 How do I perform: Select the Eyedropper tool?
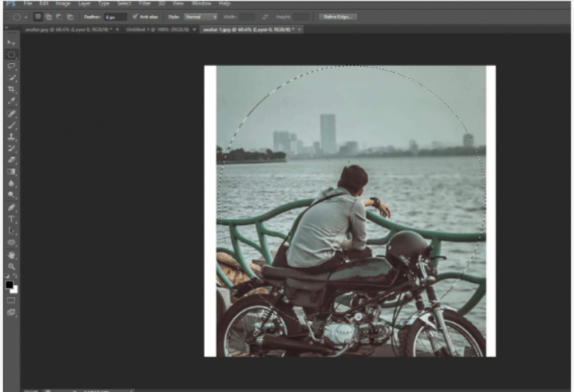pyautogui.click(x=11, y=101)
